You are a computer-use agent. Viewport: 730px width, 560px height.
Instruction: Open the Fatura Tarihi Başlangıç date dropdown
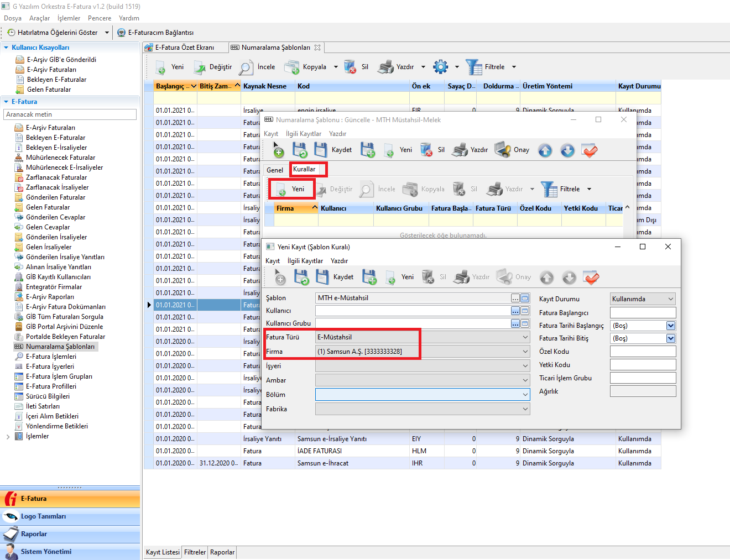(x=671, y=326)
